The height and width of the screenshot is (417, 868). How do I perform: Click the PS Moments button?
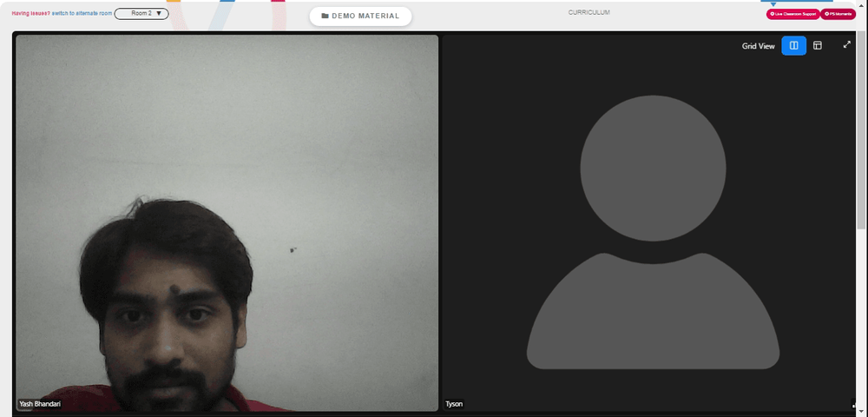(838, 14)
